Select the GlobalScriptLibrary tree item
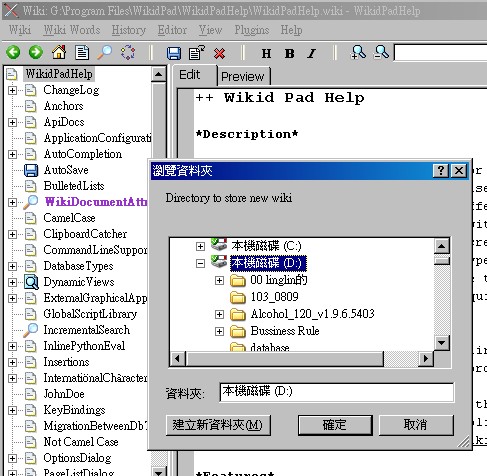This screenshot has height=476, width=487. [90, 314]
